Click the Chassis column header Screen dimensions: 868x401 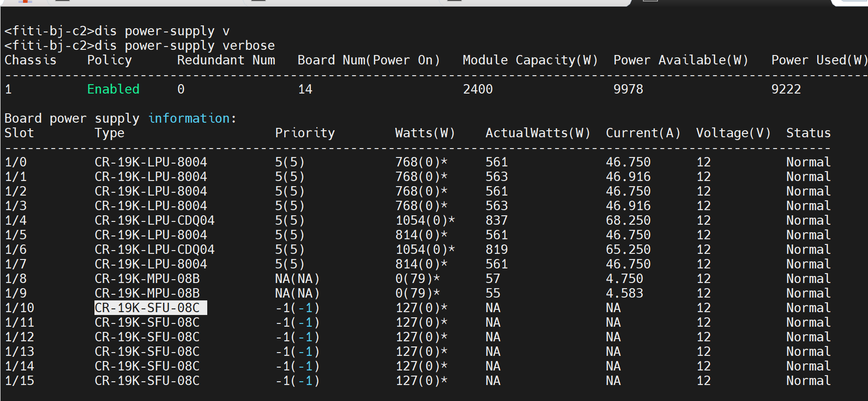[x=31, y=60]
